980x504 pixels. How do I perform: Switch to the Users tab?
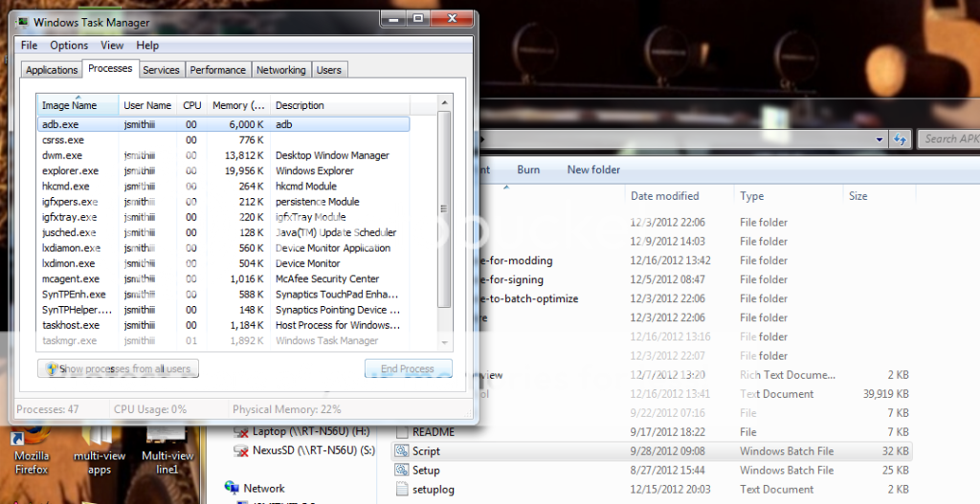coord(329,70)
